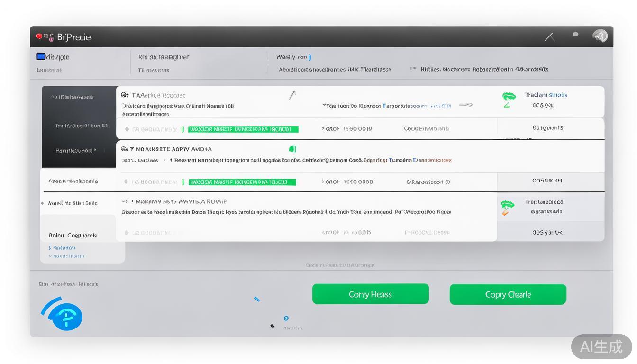
Task: Select the Boicir Cogurarels sidebar entry
Action: point(73,236)
